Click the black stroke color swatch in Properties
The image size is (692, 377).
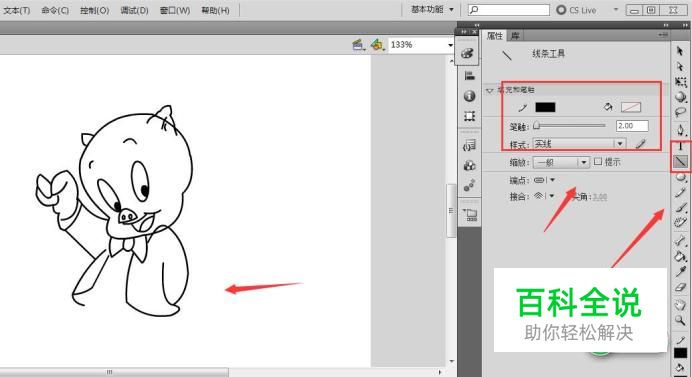click(545, 107)
